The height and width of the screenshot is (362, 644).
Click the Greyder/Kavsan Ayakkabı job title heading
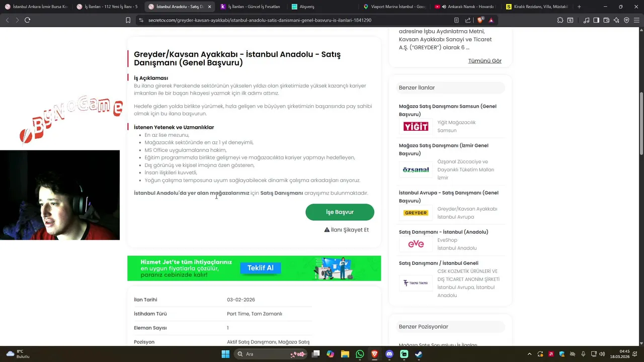click(237, 58)
